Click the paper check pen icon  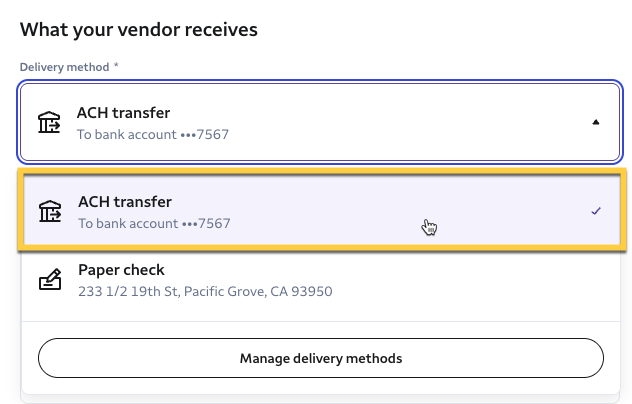50,281
